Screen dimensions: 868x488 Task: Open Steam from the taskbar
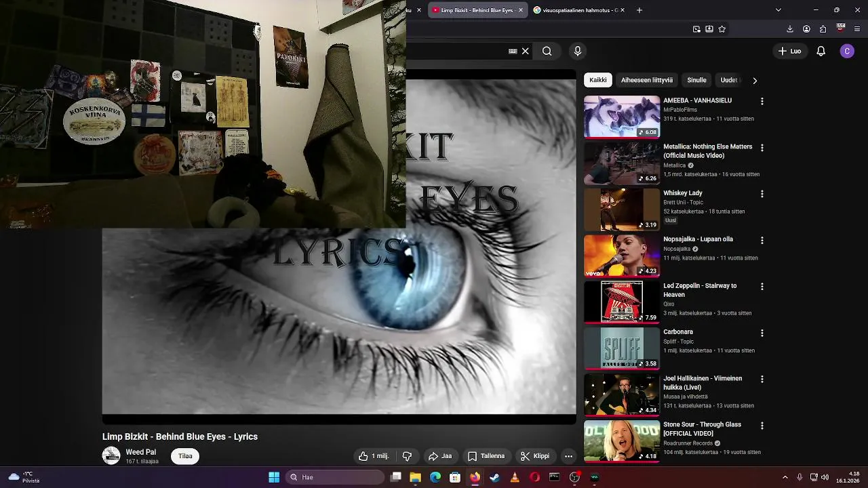click(495, 477)
